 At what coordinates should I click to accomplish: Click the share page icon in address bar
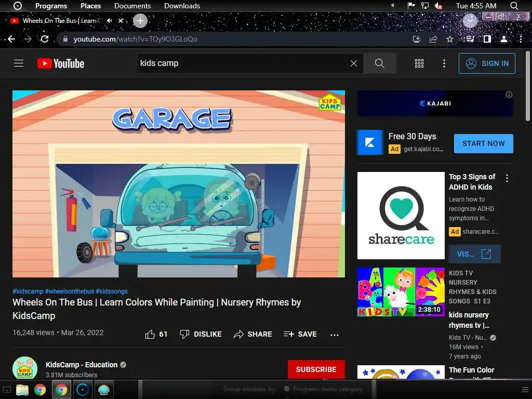[x=433, y=39]
